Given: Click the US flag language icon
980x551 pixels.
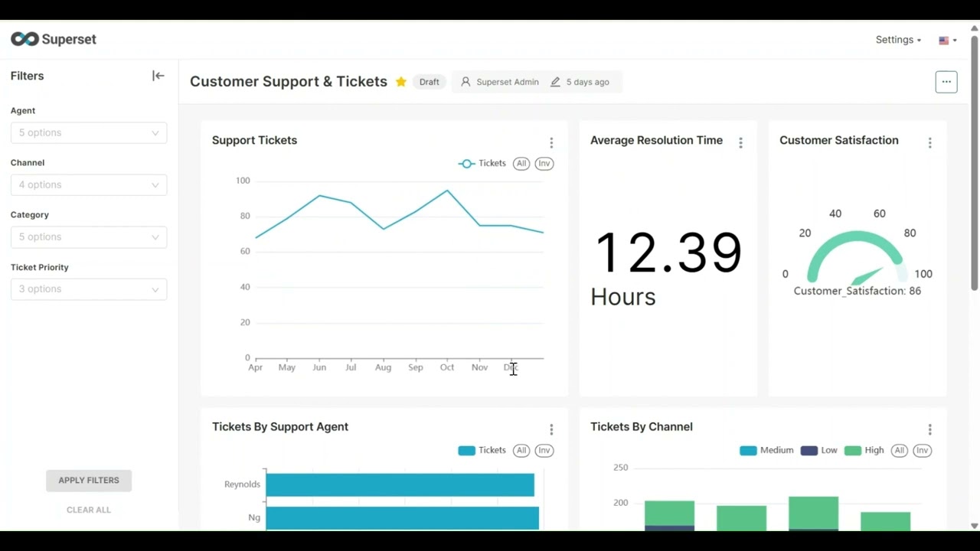Looking at the screenshot, I should point(943,41).
